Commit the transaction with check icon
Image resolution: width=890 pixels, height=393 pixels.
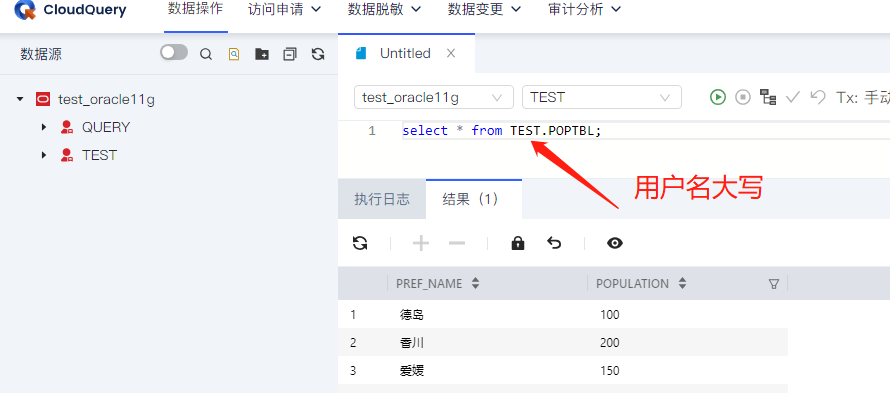coord(792,97)
